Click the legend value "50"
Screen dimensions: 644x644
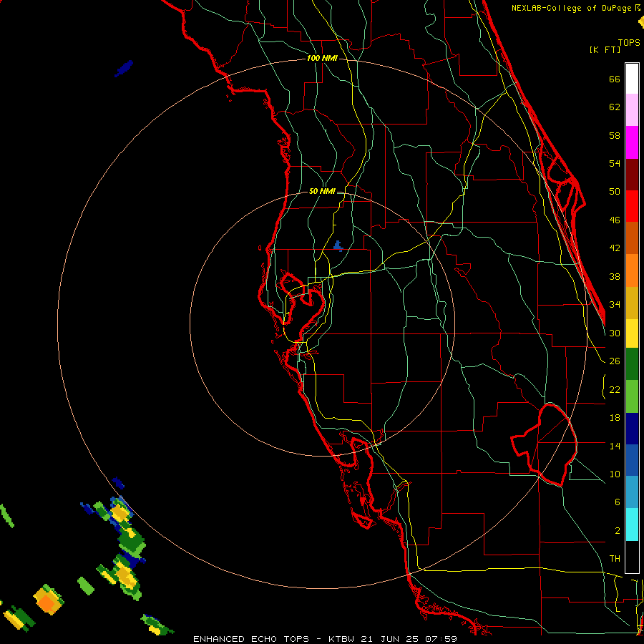click(x=615, y=192)
